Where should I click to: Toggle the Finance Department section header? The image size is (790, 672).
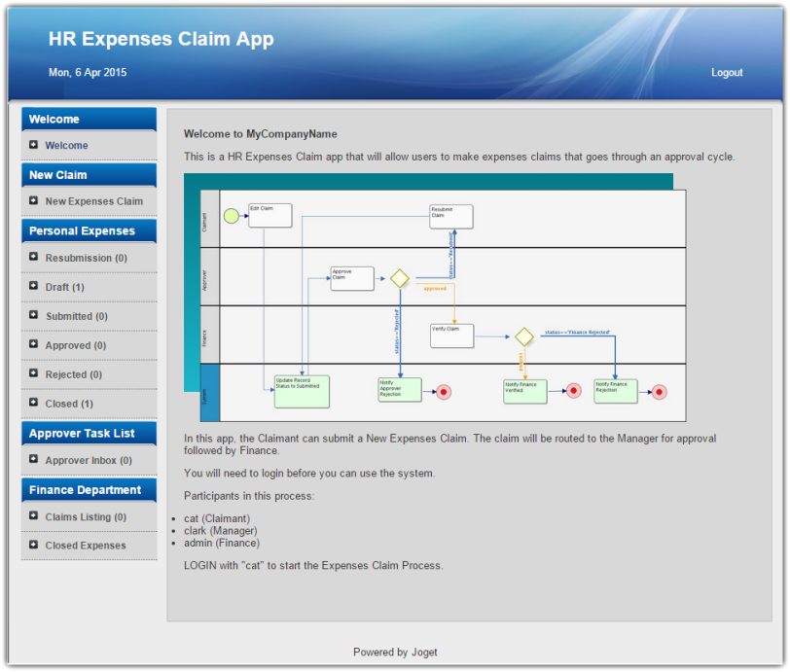(x=89, y=490)
